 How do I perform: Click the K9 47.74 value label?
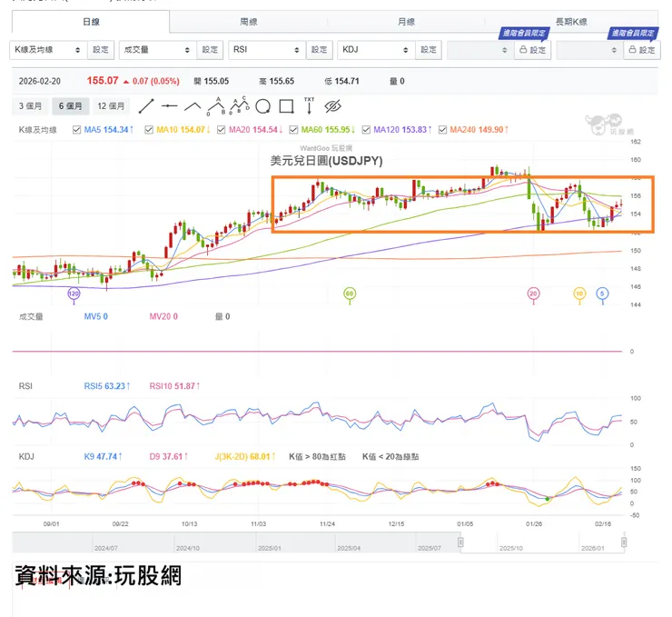coord(103,457)
